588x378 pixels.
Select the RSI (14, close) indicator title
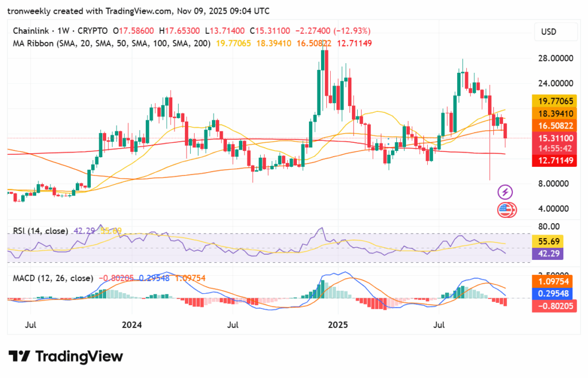(x=40, y=231)
